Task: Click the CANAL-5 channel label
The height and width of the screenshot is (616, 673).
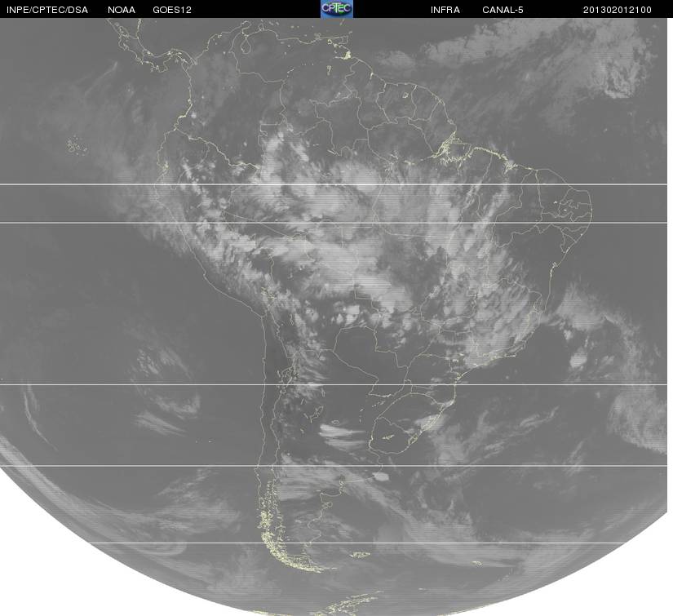Action: pyautogui.click(x=503, y=10)
